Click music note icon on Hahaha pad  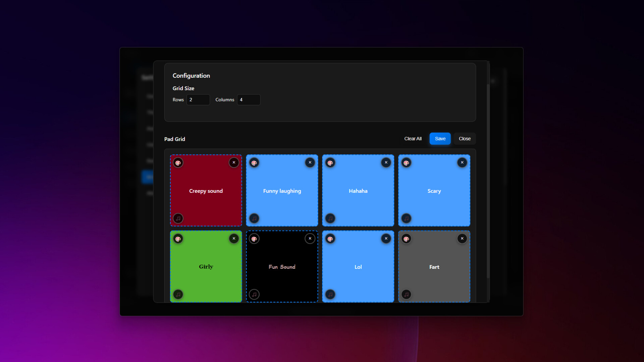[x=330, y=219]
